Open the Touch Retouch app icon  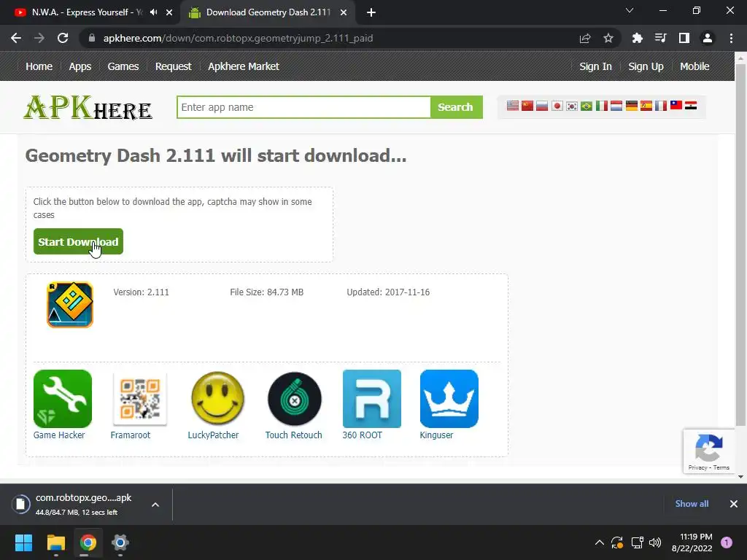tap(295, 399)
